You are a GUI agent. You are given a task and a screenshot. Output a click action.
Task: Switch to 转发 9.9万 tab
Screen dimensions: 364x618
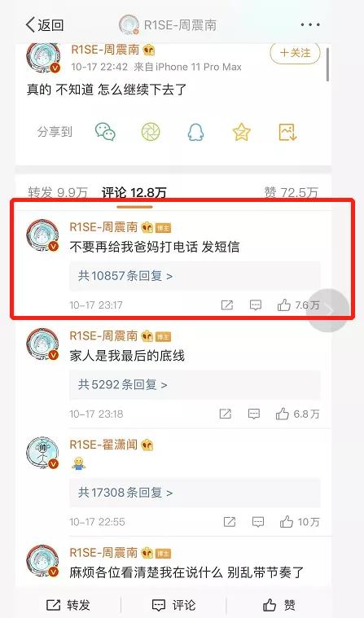(58, 193)
